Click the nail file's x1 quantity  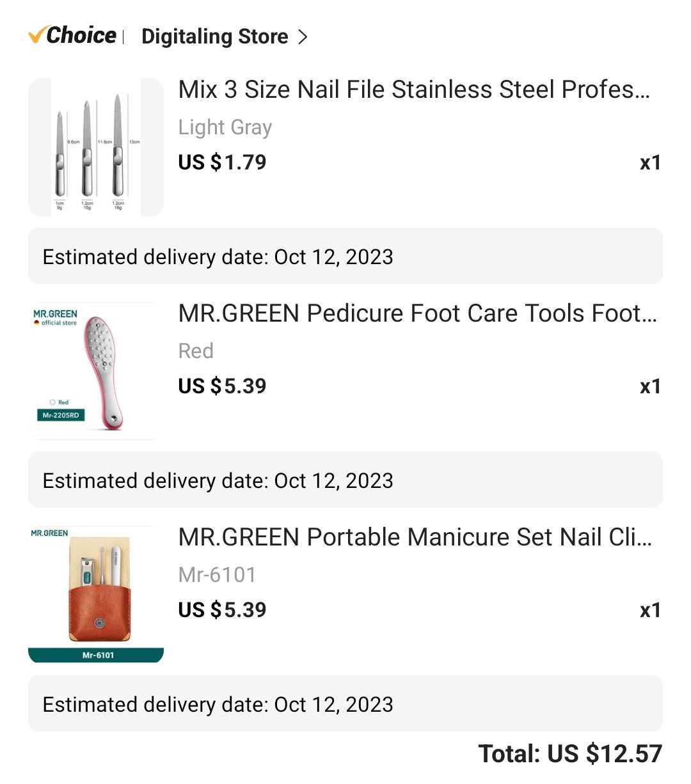tap(650, 163)
